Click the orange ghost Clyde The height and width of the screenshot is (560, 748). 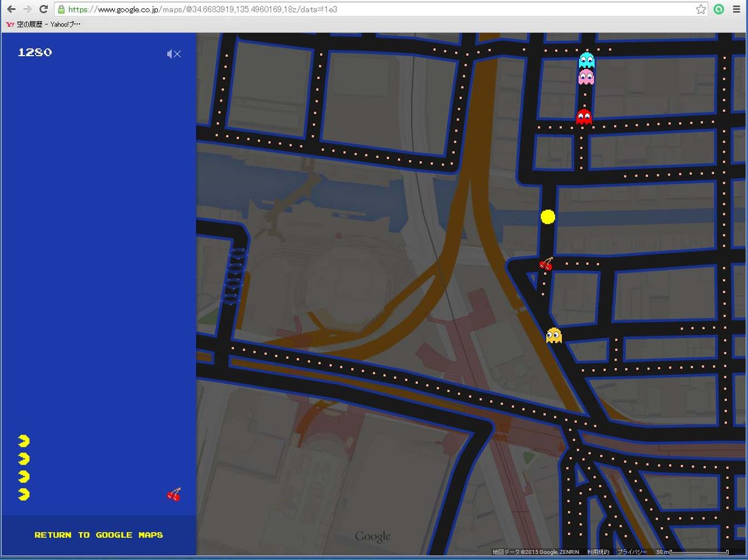pyautogui.click(x=554, y=336)
